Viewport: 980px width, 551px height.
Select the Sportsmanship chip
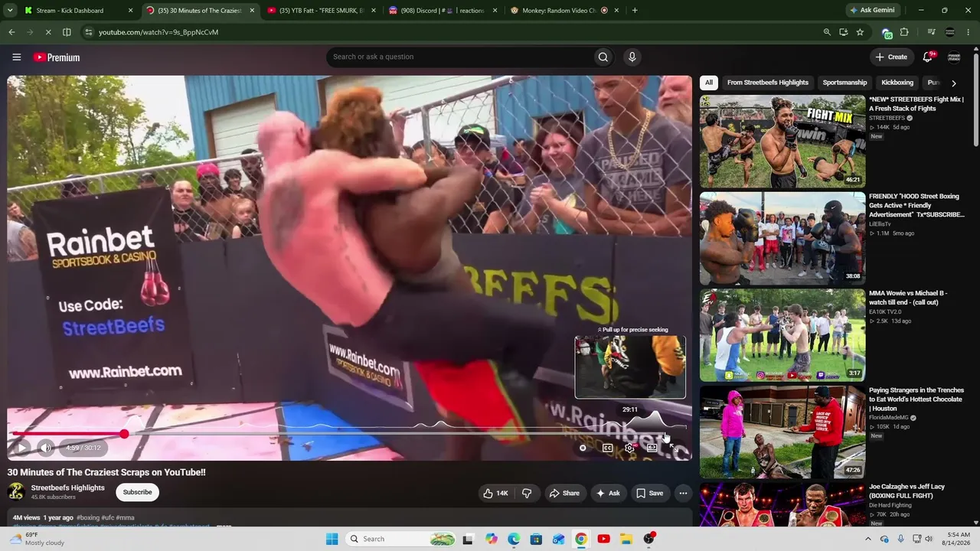(x=844, y=83)
